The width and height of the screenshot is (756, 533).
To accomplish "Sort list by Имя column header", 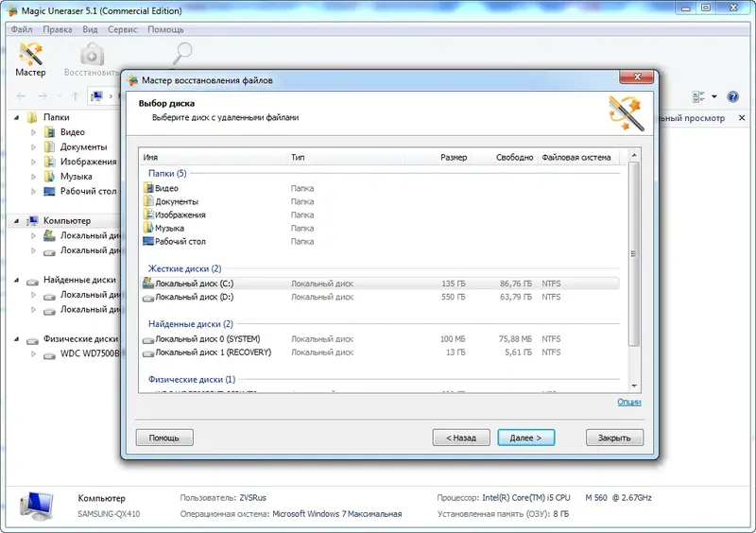I will click(x=214, y=157).
